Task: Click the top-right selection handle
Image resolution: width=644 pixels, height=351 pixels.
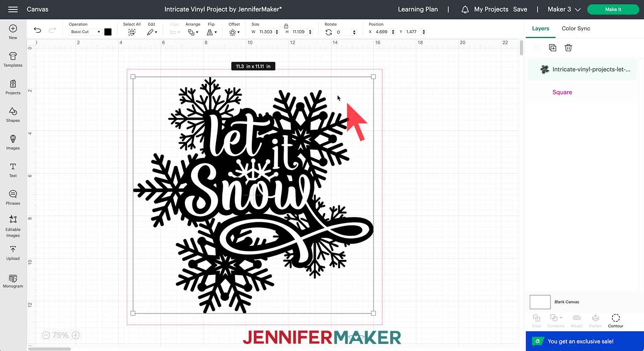Action: 373,77
